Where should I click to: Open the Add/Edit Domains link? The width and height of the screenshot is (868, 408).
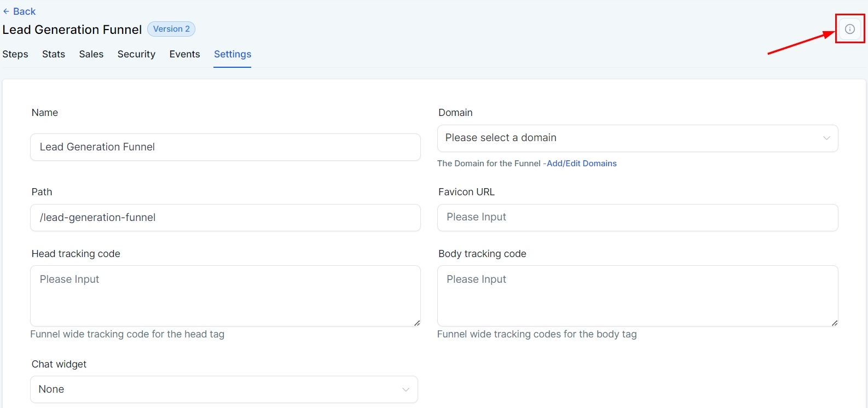(x=581, y=164)
